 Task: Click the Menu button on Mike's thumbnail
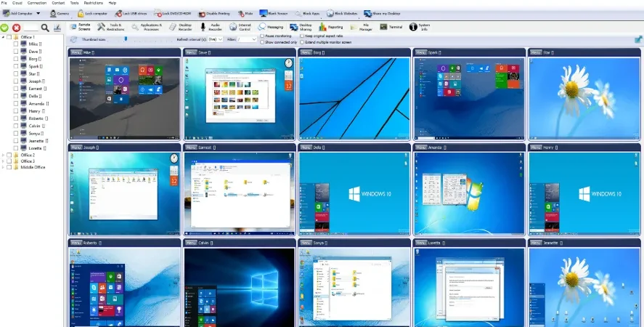(76, 52)
